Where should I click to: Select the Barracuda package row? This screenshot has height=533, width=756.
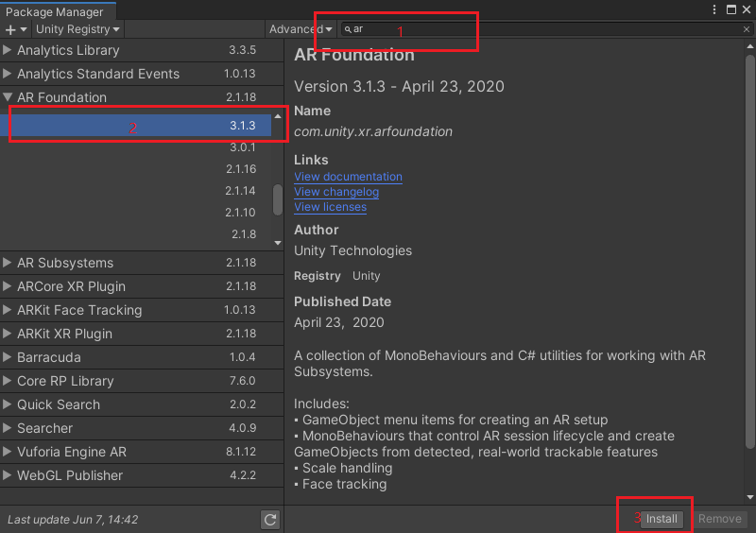142,357
